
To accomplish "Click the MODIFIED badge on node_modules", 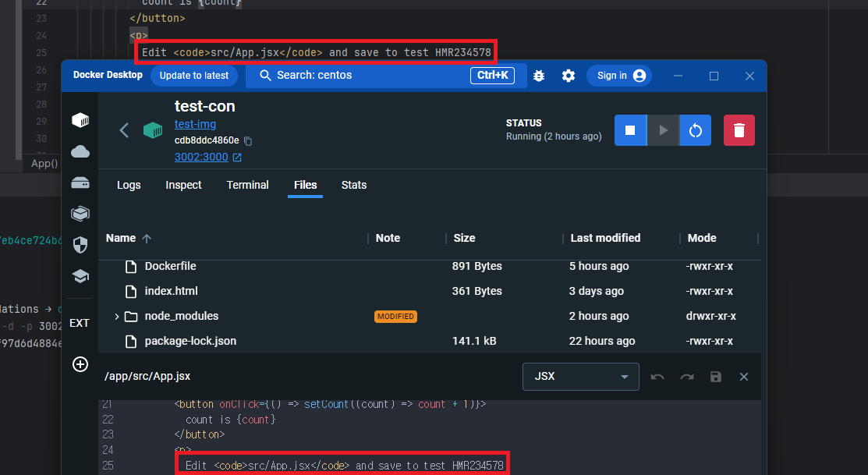I will click(x=396, y=317).
